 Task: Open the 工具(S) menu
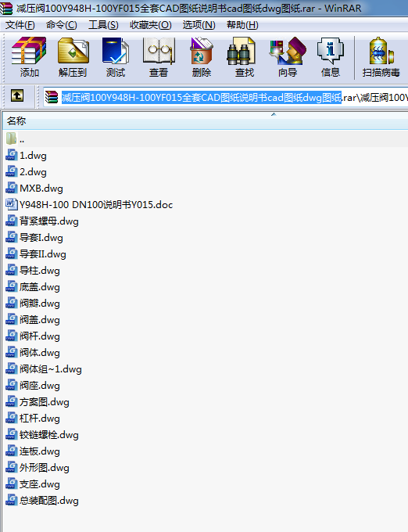(103, 25)
